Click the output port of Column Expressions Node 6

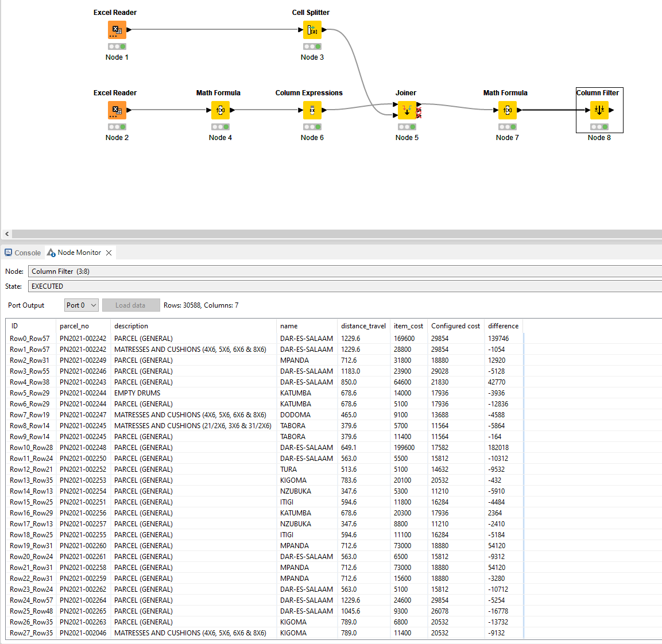click(324, 110)
